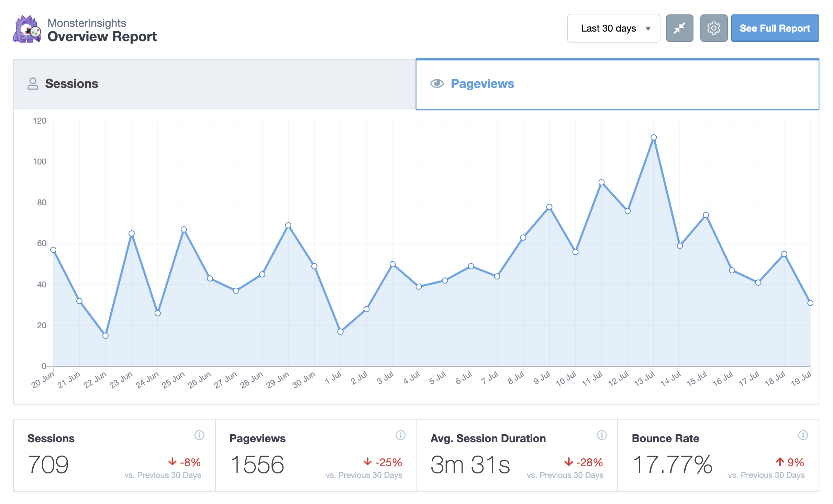Screen dimensions: 833x504
Task: Click the person icon on Sessions tab
Action: 33,84
